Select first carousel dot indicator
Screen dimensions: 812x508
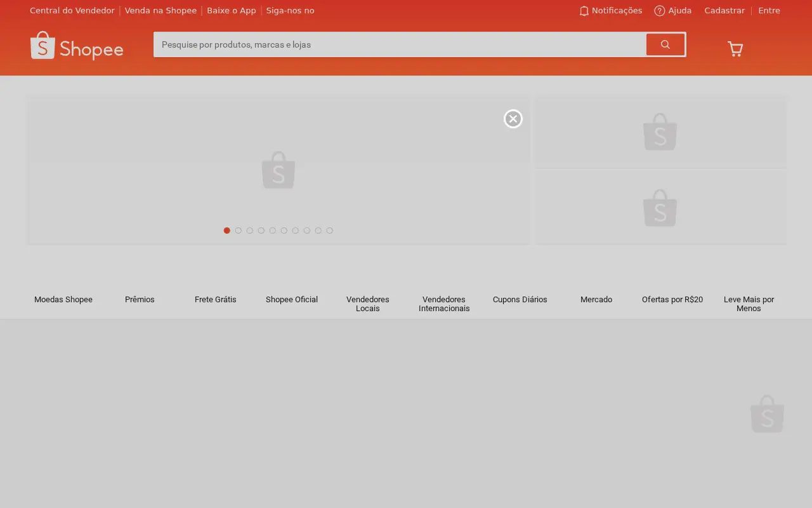tap(227, 231)
